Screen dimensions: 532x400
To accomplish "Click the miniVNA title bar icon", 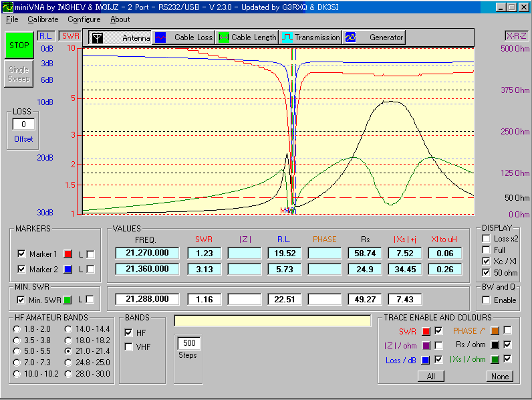I will (7, 7).
